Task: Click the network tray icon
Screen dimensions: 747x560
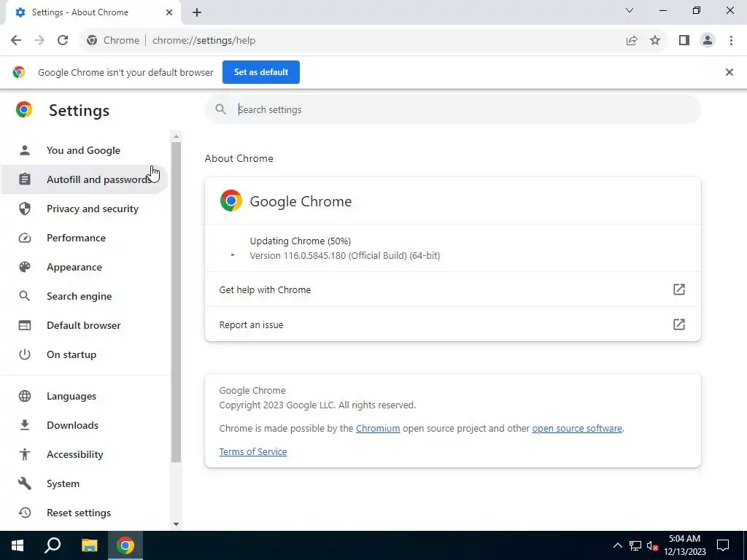Action: [635, 545]
